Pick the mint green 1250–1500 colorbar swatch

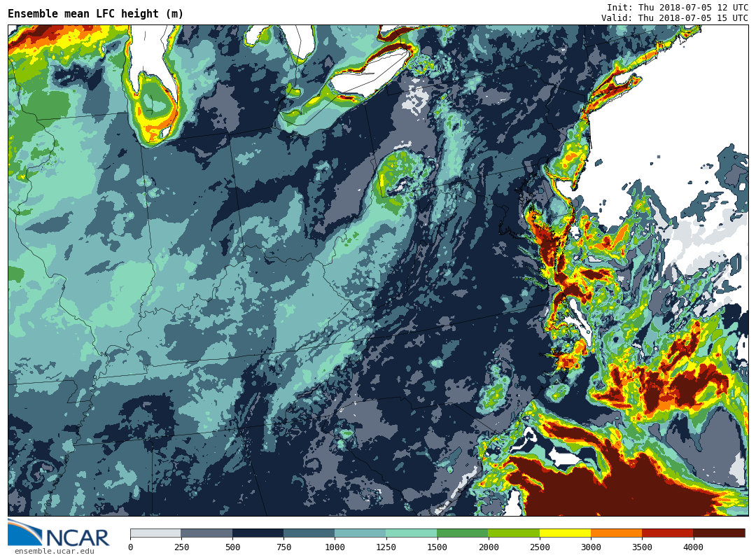(411, 533)
